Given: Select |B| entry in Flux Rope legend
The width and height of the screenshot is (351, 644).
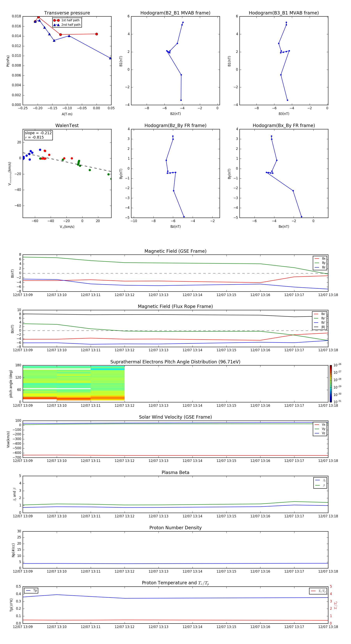Looking at the screenshot, I should pos(320,327).
